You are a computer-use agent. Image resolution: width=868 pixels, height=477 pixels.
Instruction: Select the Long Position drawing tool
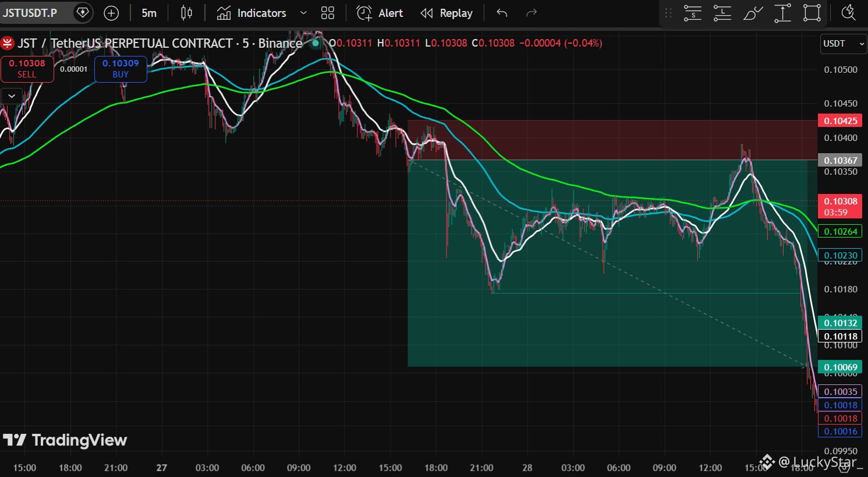722,13
